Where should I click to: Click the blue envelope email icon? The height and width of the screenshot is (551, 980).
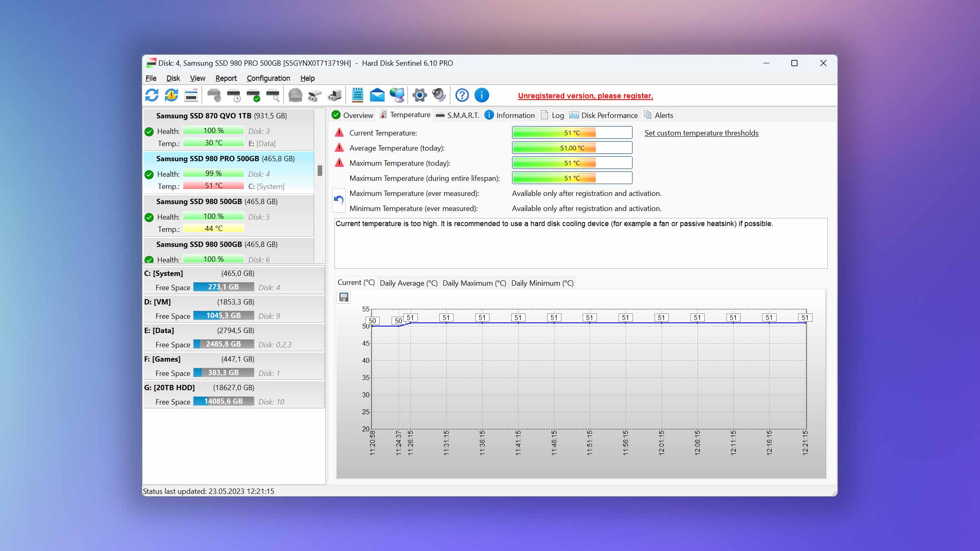pos(377,96)
